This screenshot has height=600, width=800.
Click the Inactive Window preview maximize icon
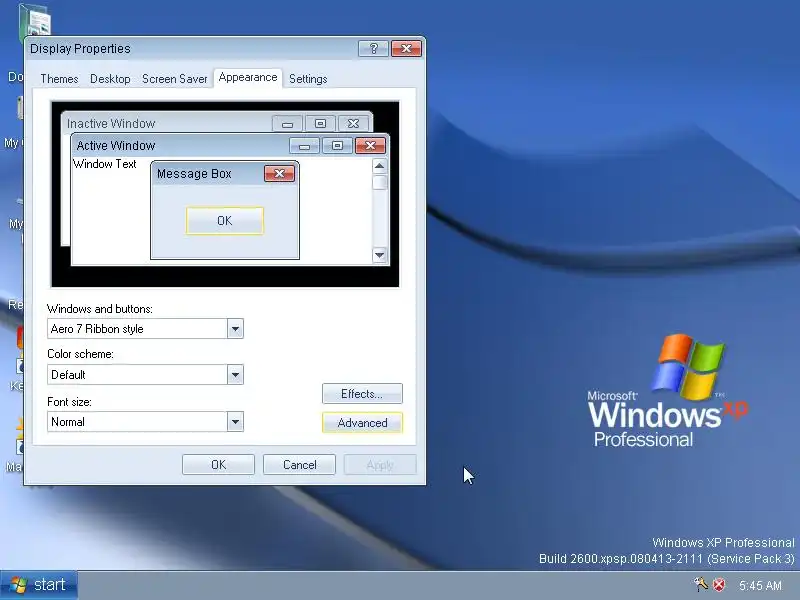point(320,123)
